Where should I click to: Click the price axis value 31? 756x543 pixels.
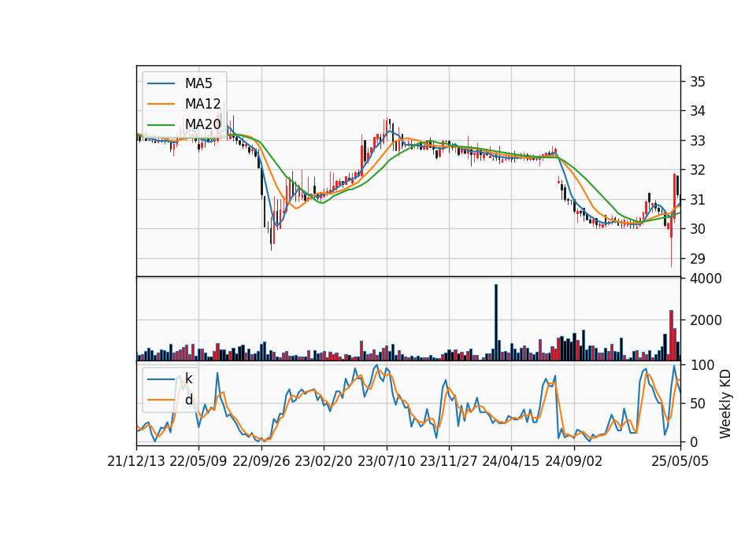click(698, 199)
